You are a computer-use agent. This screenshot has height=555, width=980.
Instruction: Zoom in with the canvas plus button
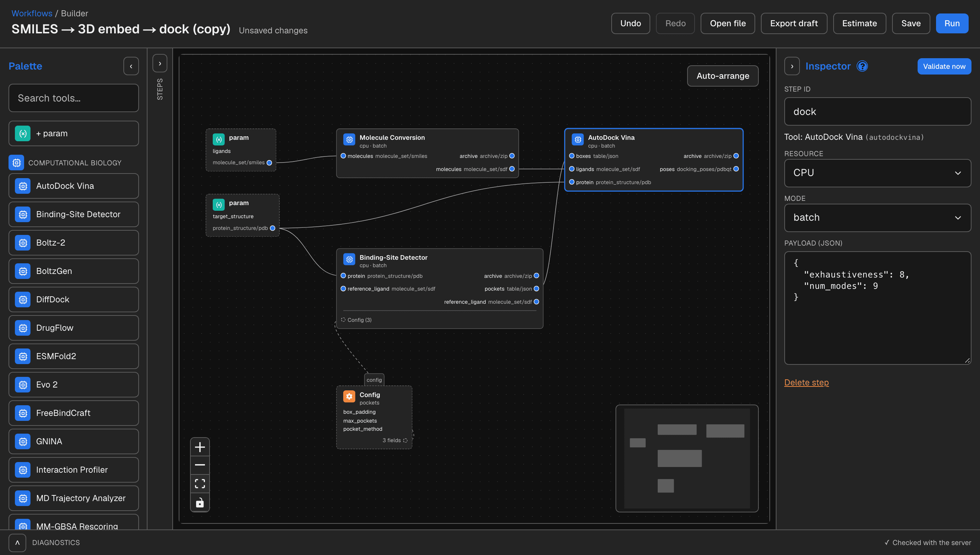(200, 447)
